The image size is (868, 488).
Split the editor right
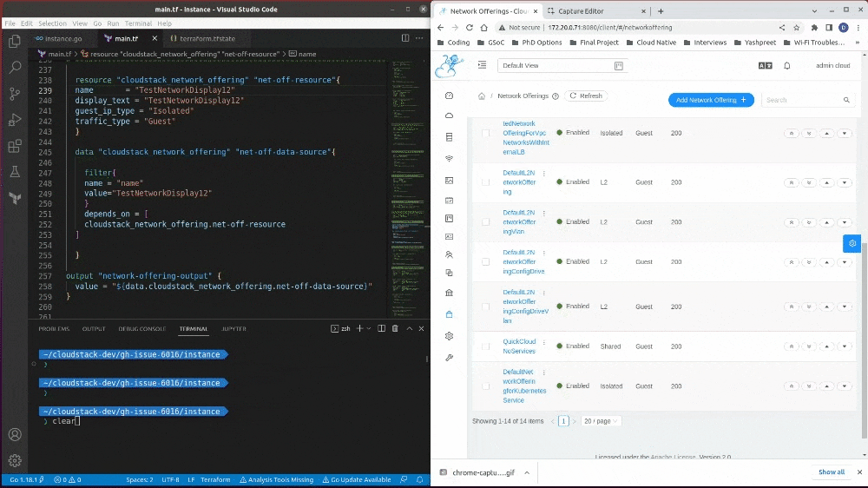(x=405, y=38)
